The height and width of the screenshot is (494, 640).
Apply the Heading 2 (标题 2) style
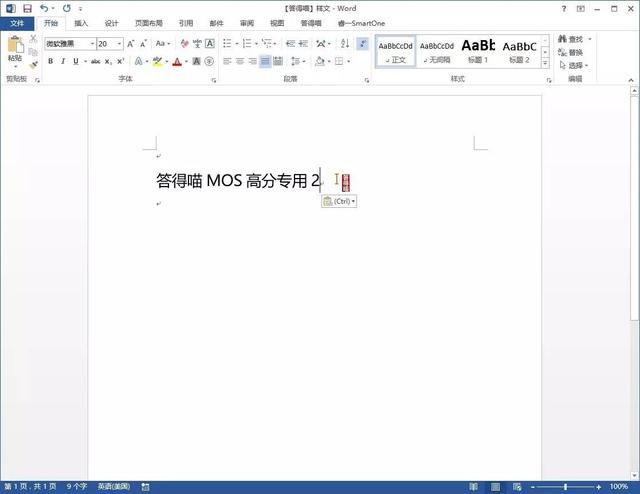click(519, 51)
